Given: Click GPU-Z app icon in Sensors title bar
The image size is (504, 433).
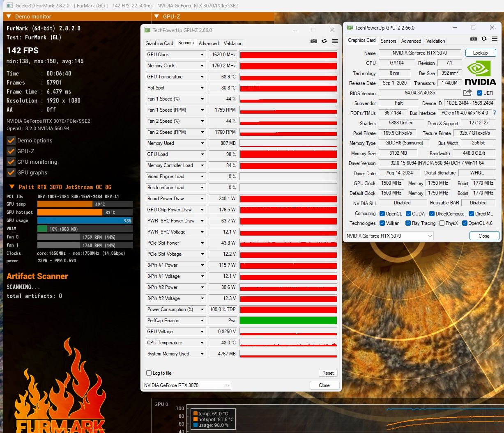Looking at the screenshot, I should click(147, 30).
